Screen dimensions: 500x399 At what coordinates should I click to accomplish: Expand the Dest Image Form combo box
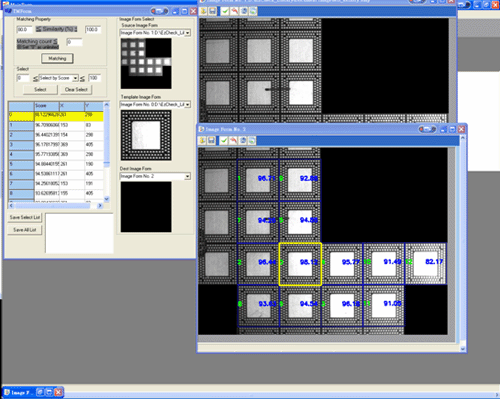188,176
